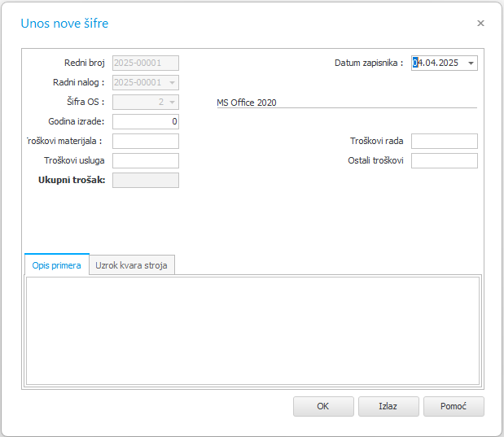Click the Ukupni trošak label
504x437 pixels.
72,180
